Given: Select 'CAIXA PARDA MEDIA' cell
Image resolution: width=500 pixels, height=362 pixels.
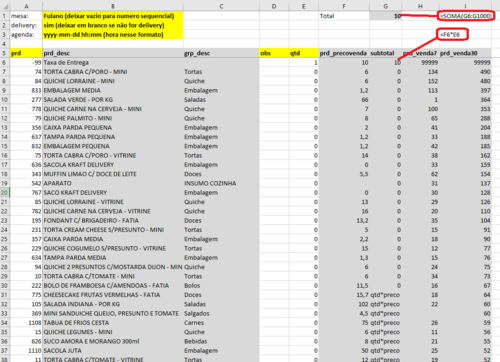Looking at the screenshot, I should pyautogui.click(x=113, y=239).
